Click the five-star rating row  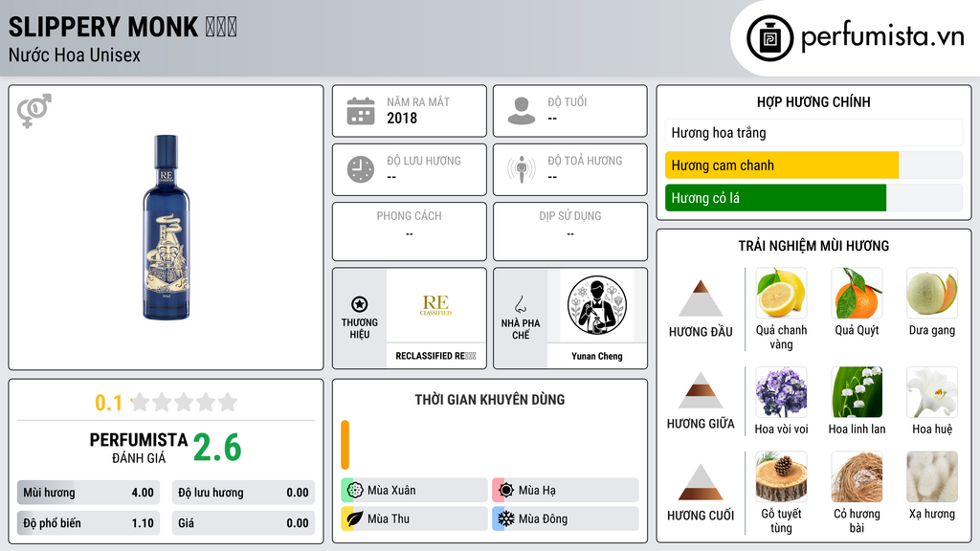(183, 403)
